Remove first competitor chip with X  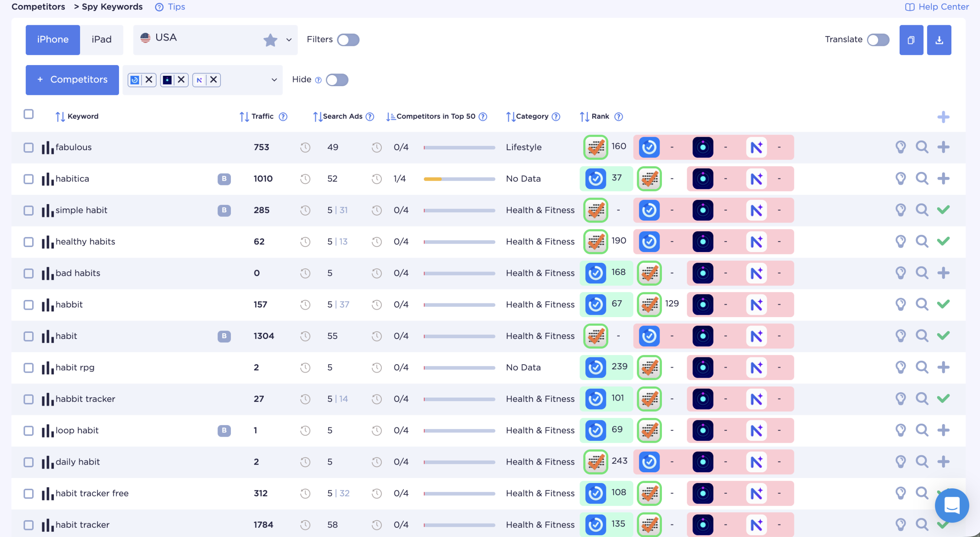(149, 80)
